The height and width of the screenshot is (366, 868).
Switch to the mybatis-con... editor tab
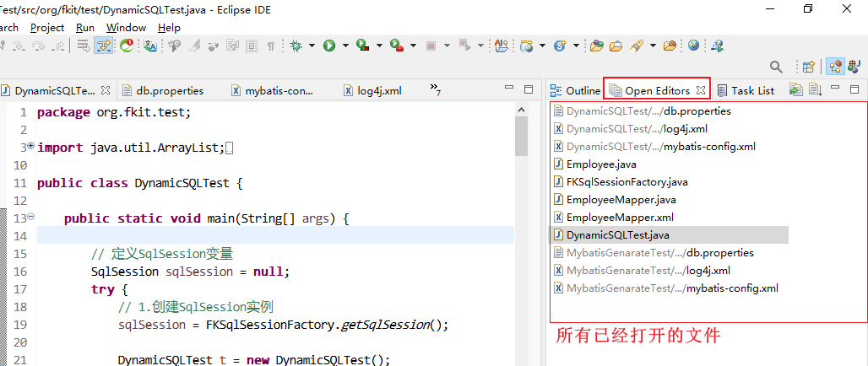click(x=272, y=91)
